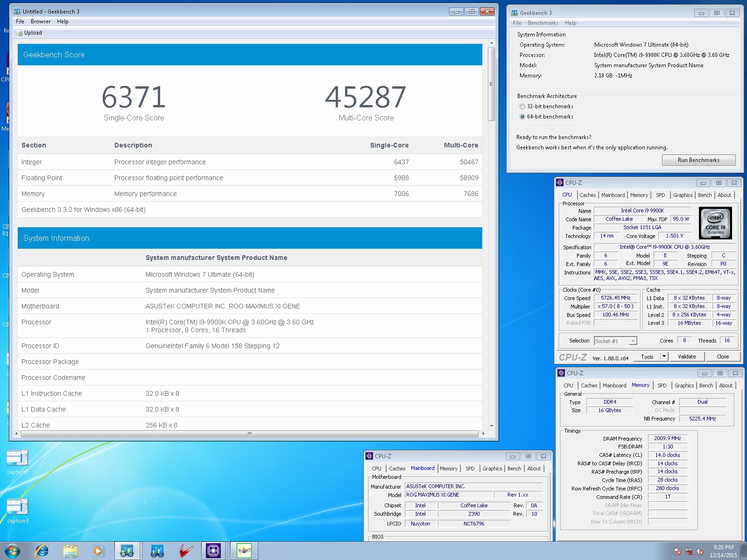Switch to SPD tab in top CPU-Z window
747x560 pixels.
pos(661,195)
